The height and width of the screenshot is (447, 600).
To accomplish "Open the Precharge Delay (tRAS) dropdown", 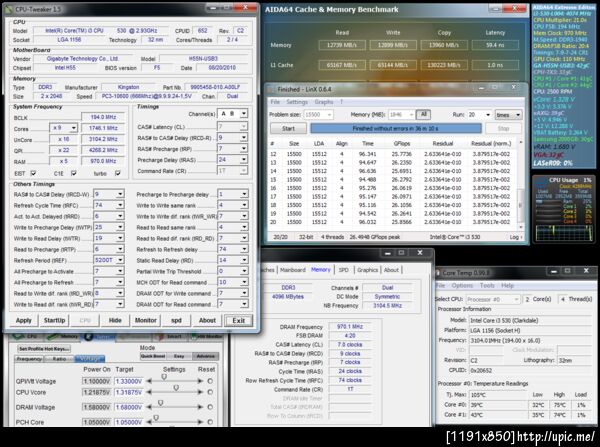I will [x=233, y=159].
